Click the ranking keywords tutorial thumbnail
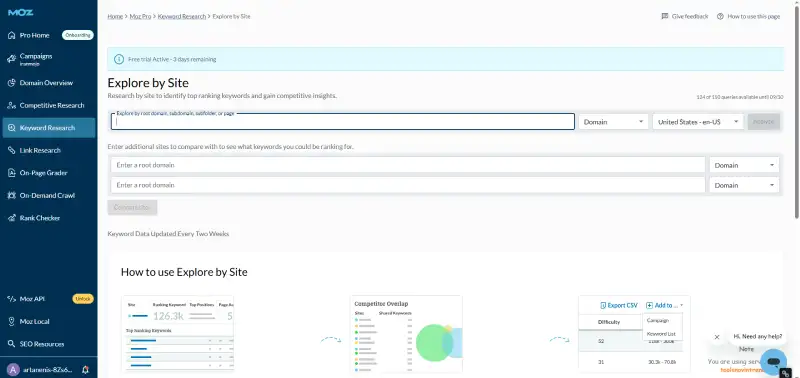 tap(178, 334)
